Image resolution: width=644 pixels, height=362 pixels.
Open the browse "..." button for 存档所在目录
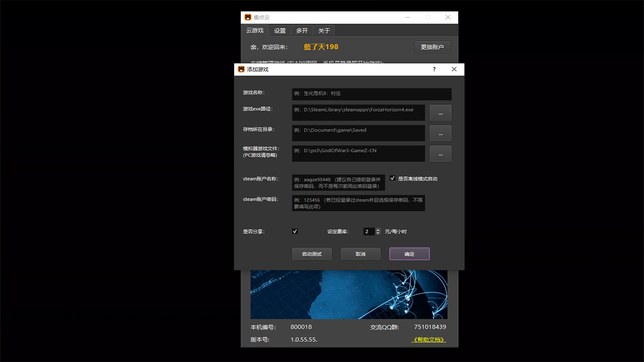[440, 133]
